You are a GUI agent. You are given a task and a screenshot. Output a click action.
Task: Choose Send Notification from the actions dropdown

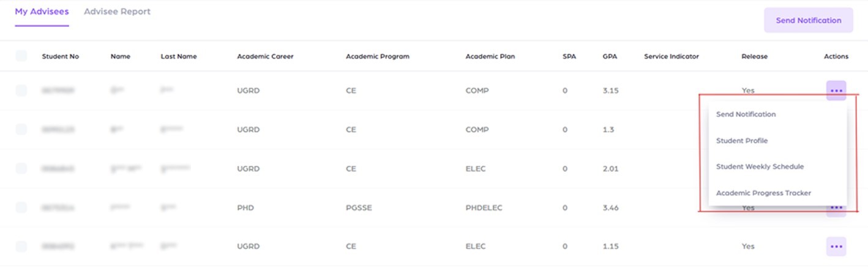pos(746,114)
